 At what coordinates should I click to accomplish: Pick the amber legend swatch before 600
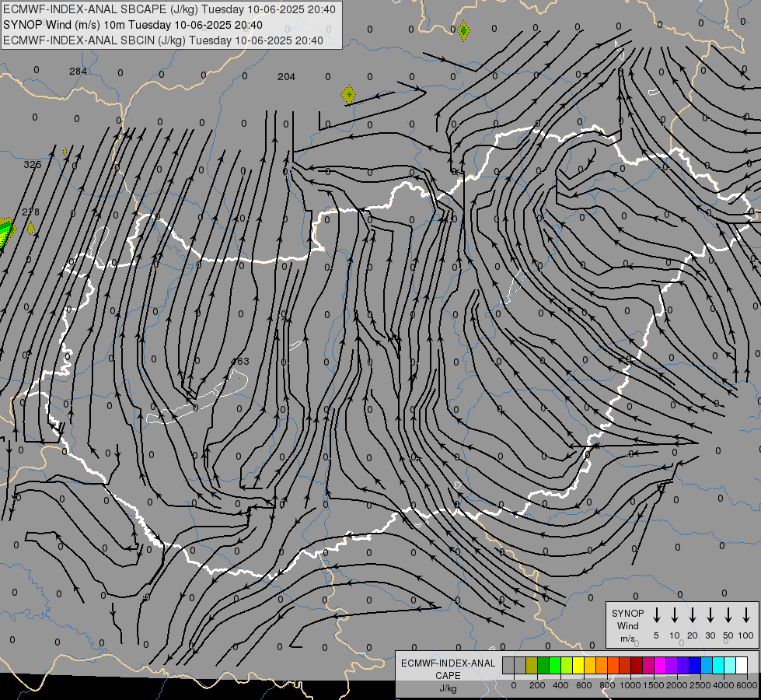[x=590, y=665]
